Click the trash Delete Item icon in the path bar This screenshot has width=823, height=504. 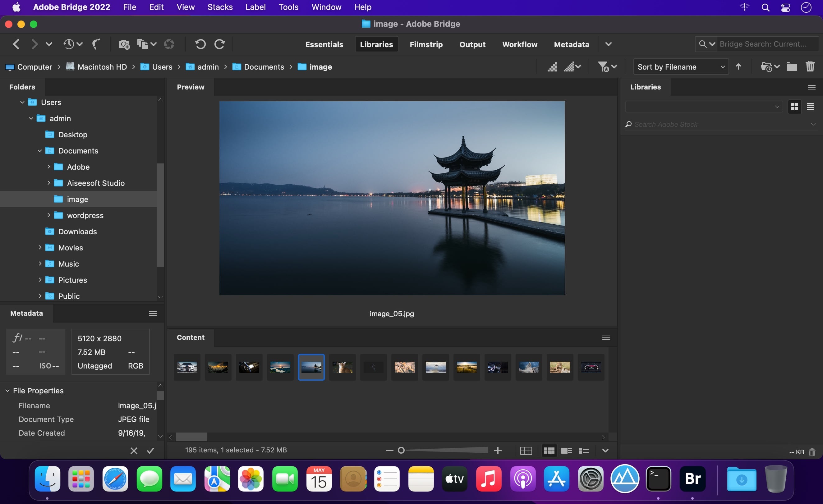pyautogui.click(x=810, y=67)
